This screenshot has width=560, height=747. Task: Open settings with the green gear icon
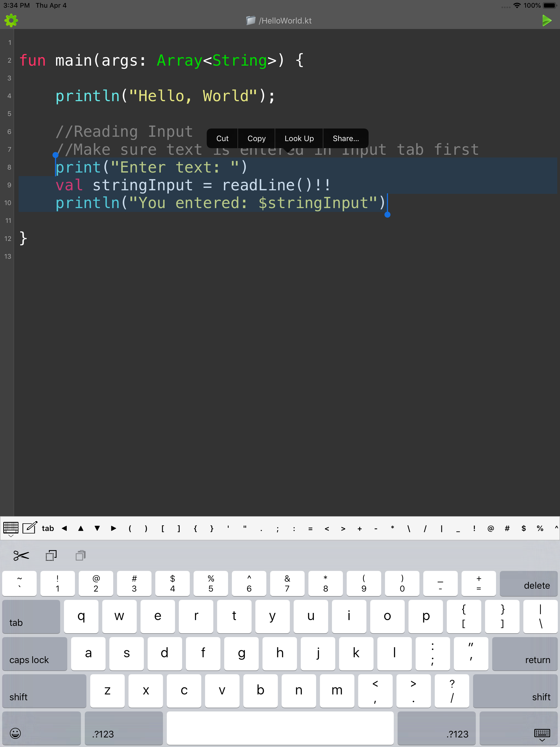click(11, 21)
